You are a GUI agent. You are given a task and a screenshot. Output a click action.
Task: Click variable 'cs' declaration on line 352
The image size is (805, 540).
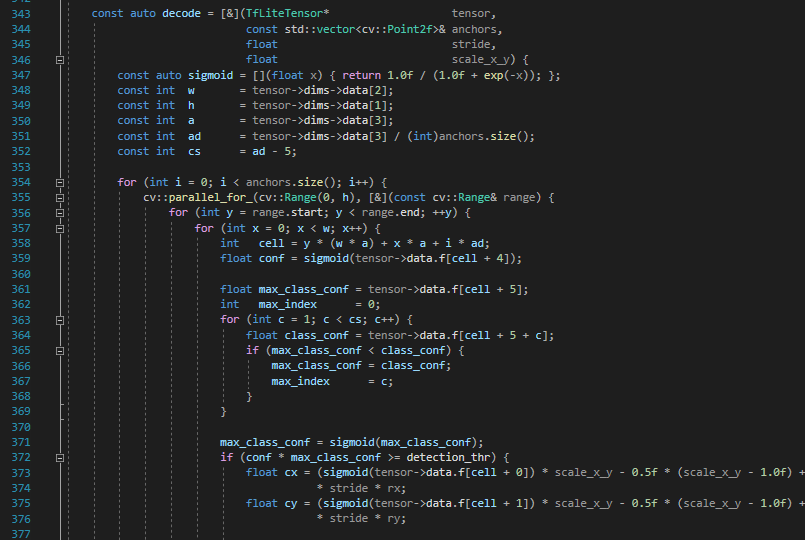click(194, 151)
